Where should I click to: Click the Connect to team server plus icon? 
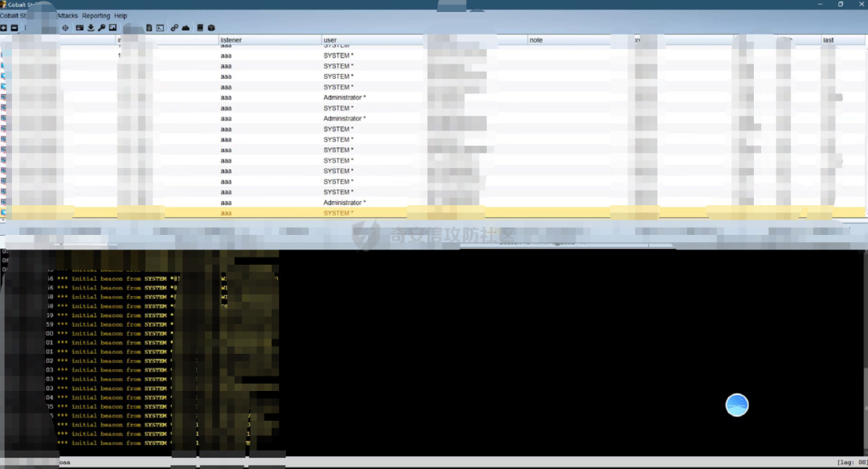3,27
